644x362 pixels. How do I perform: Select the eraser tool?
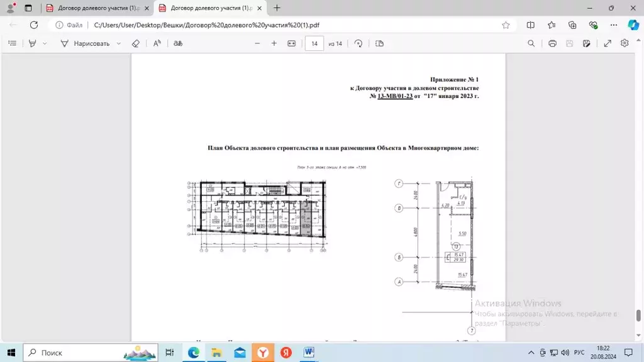click(x=136, y=43)
